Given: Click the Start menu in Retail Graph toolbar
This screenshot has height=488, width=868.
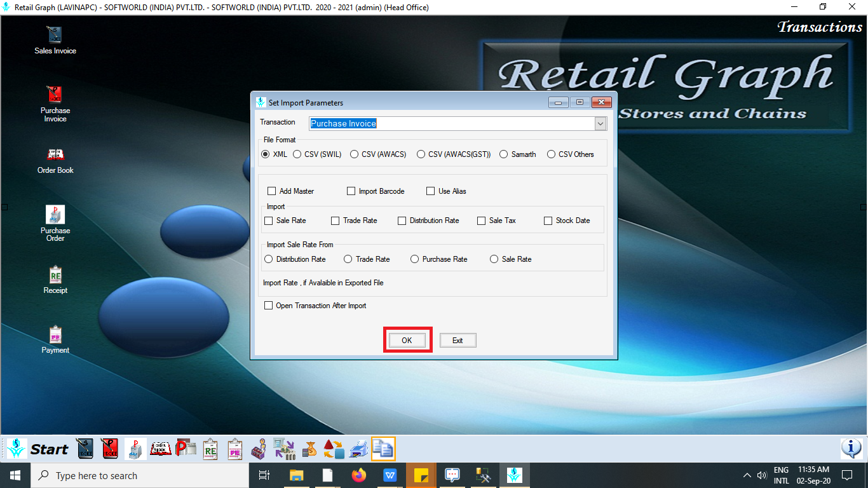Looking at the screenshot, I should click(37, 449).
